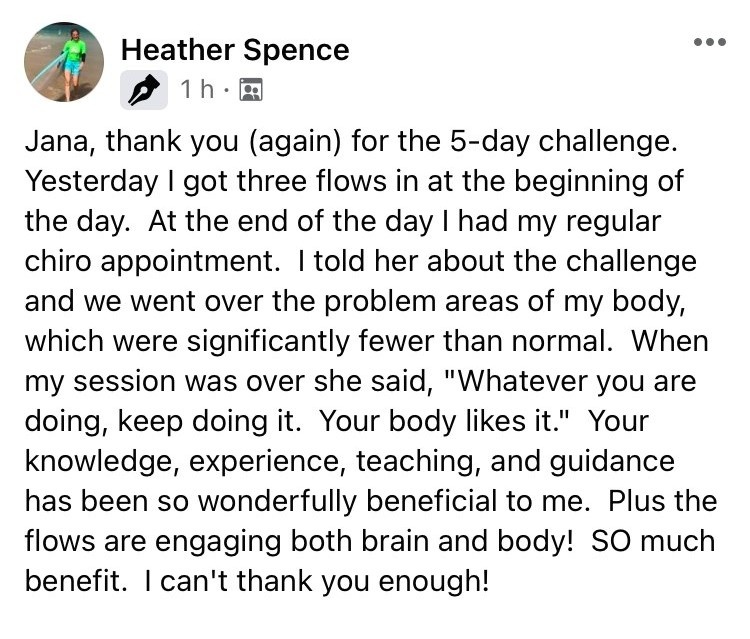Click the words chiro appointment
Viewport: 750px width, 639px height.
point(153,262)
